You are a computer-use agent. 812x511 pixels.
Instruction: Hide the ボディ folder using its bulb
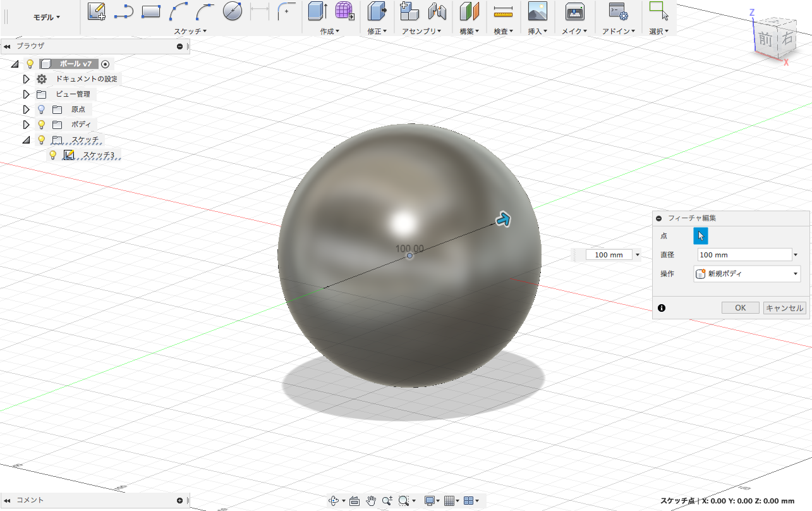(42, 125)
